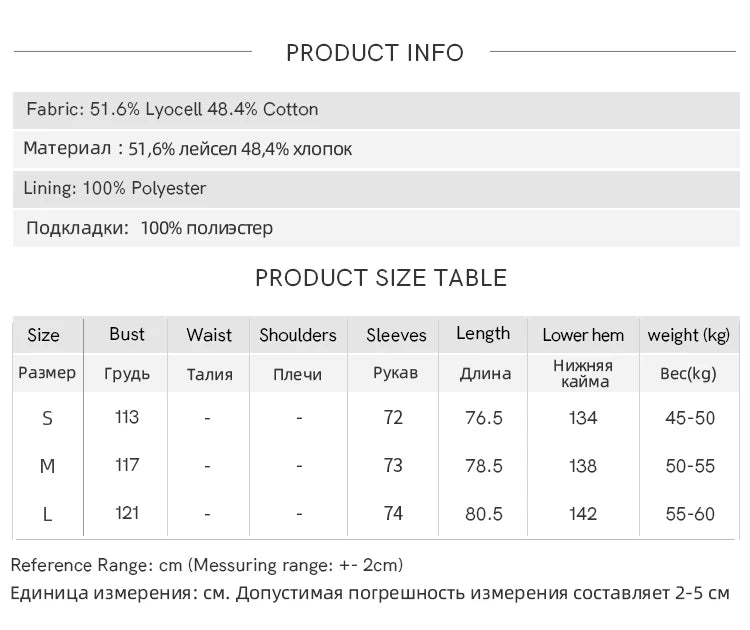
Task: Select the Shoulders column header
Action: (298, 335)
